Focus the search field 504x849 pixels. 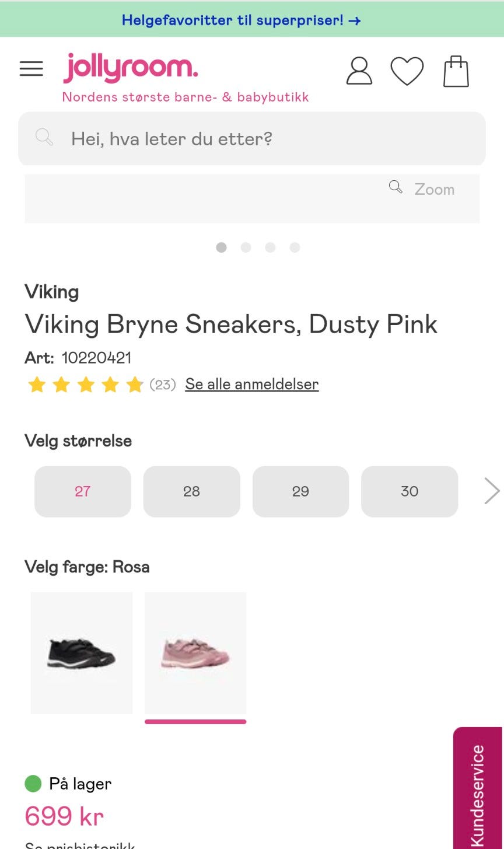tap(262, 139)
